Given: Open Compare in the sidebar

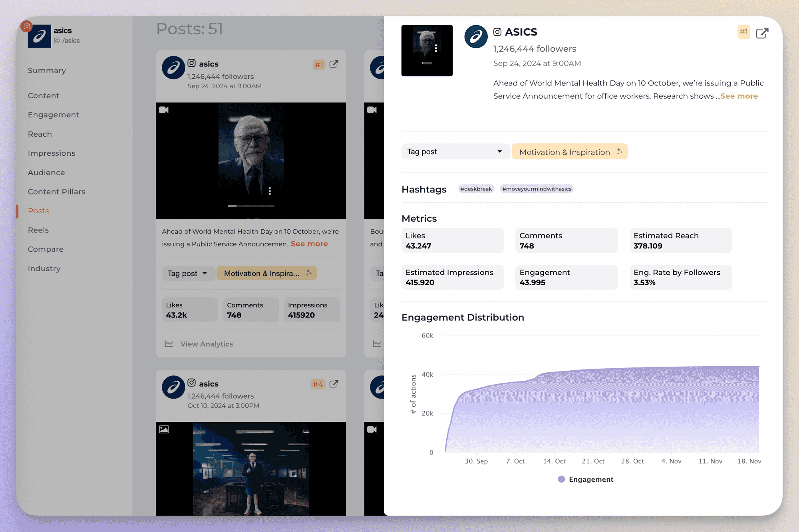Looking at the screenshot, I should point(46,249).
